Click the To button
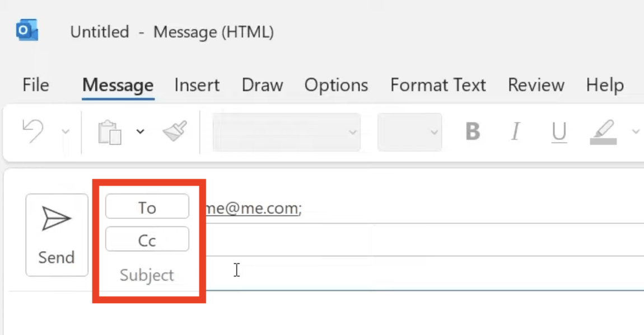Screen dimensions: 644x335 [147, 206]
